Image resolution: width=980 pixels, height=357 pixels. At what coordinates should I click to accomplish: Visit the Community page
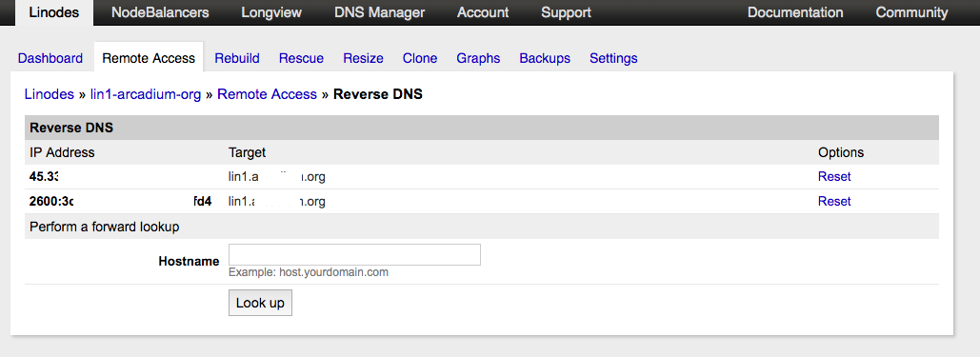[911, 12]
